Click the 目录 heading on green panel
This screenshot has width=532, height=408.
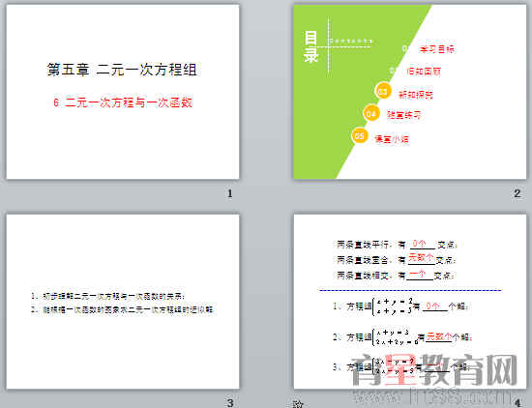[310, 46]
